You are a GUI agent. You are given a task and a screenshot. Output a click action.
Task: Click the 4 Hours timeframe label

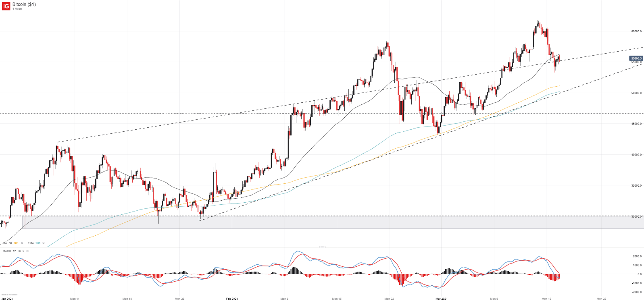click(x=17, y=9)
